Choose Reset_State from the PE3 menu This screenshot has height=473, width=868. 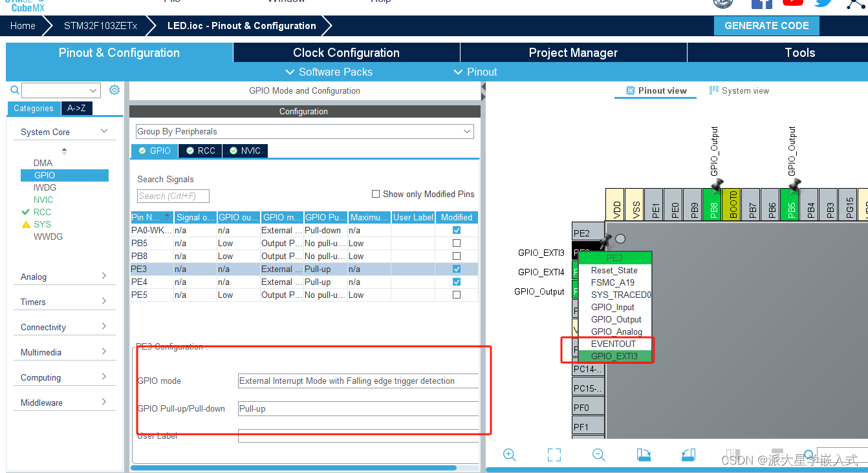pyautogui.click(x=614, y=270)
